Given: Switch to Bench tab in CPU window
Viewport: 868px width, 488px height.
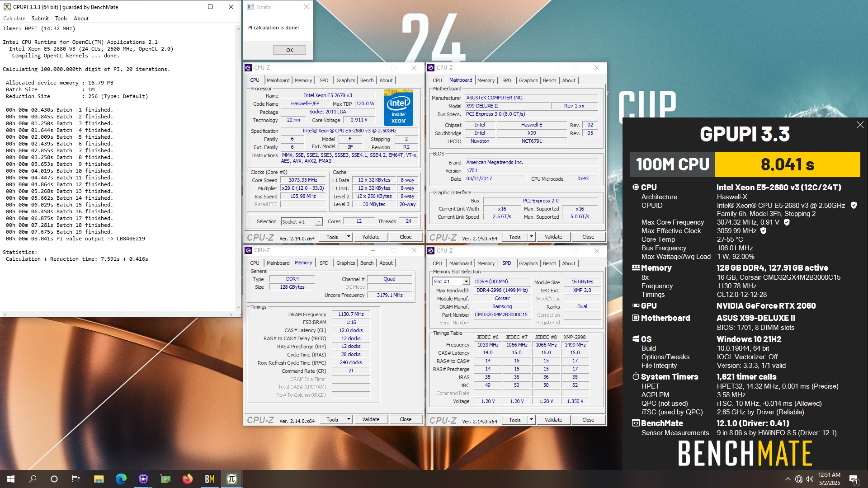Looking at the screenshot, I should click(367, 80).
